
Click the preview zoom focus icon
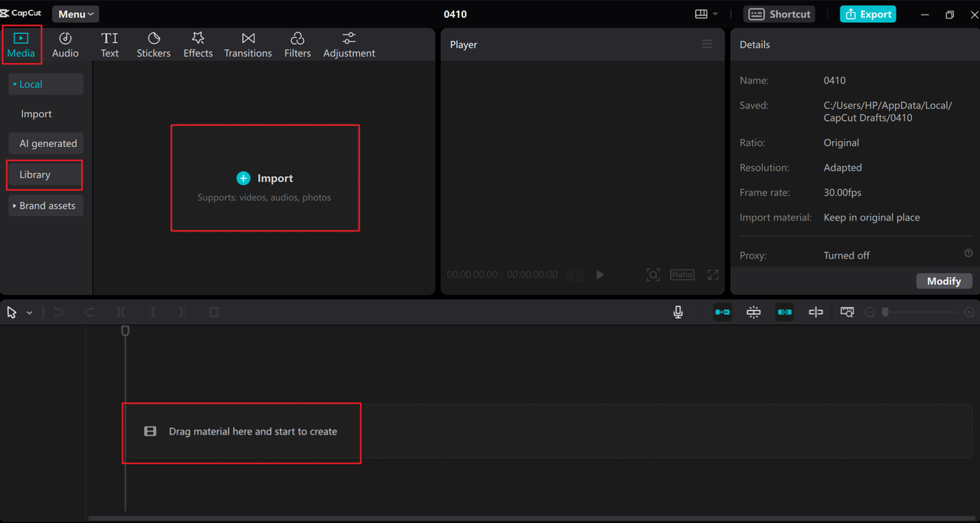tap(653, 274)
